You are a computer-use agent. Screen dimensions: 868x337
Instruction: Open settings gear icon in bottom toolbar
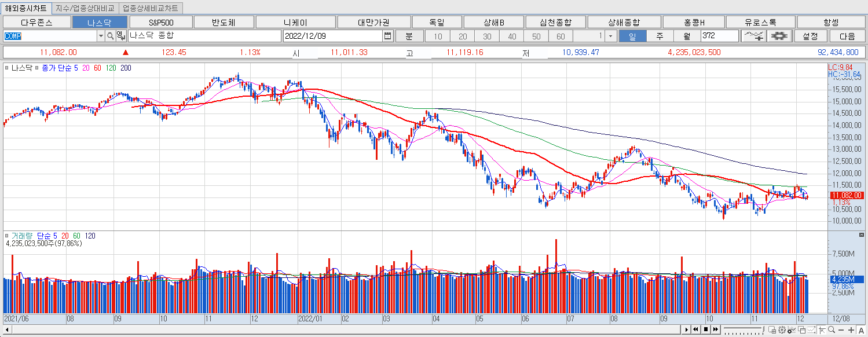pyautogui.click(x=782, y=330)
